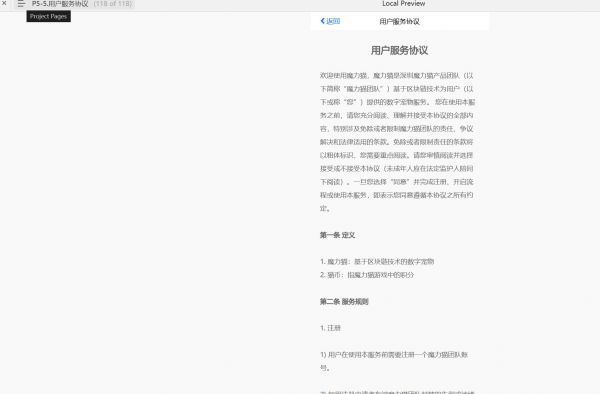The image size is (600, 394).
Task: Click the back chevron arrow icon
Action: [323, 21]
